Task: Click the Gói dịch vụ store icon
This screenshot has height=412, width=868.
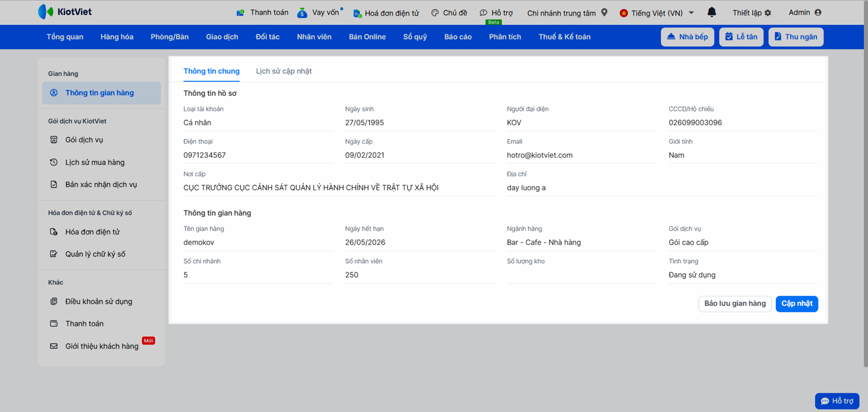Action: click(54, 140)
